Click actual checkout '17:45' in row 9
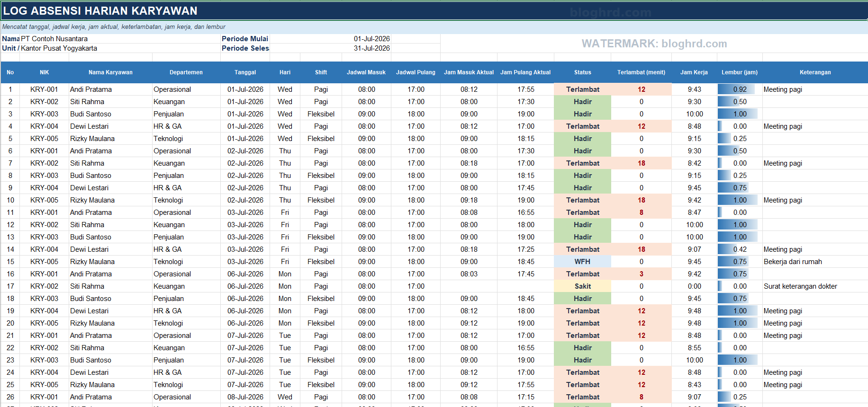This screenshot has width=868, height=407. coord(525,188)
